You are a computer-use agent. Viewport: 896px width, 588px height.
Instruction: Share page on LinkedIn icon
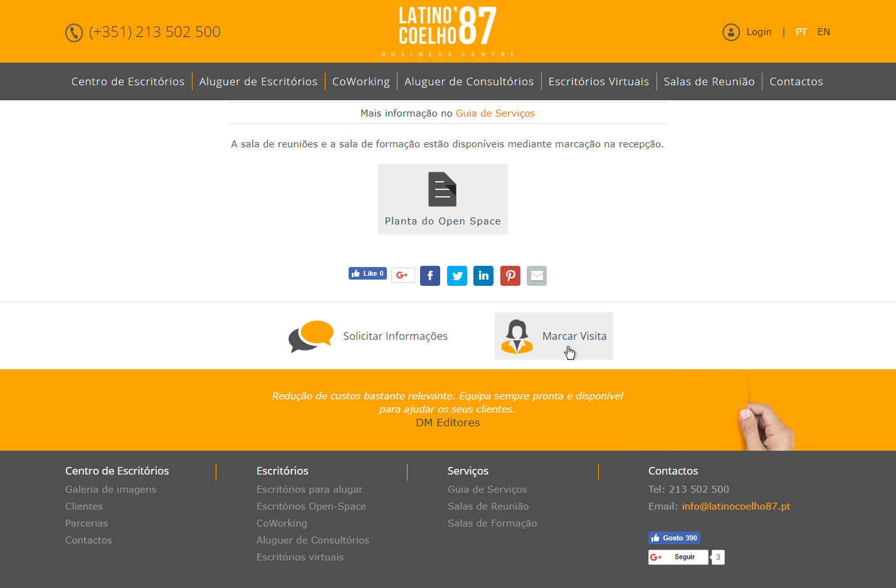483,276
